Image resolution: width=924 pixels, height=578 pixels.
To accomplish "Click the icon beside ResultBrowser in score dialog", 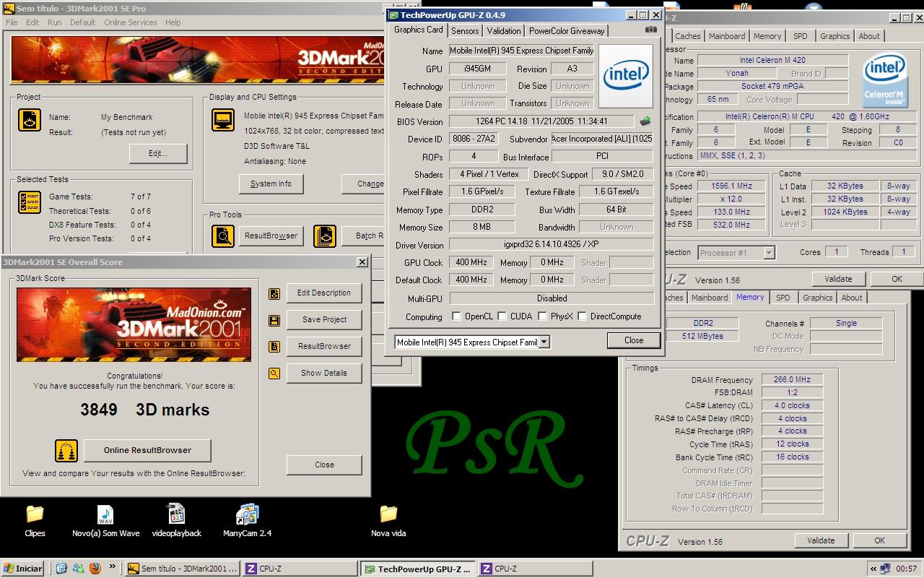I will [x=274, y=347].
